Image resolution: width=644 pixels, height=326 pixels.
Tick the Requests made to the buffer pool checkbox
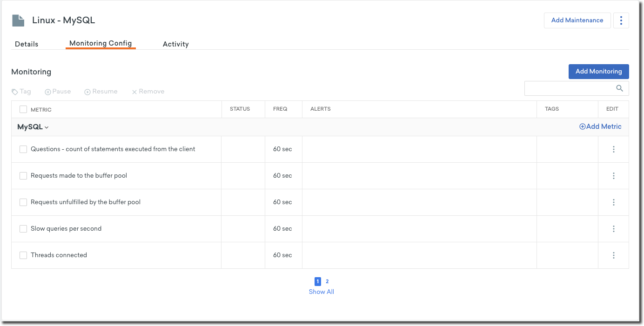click(23, 176)
